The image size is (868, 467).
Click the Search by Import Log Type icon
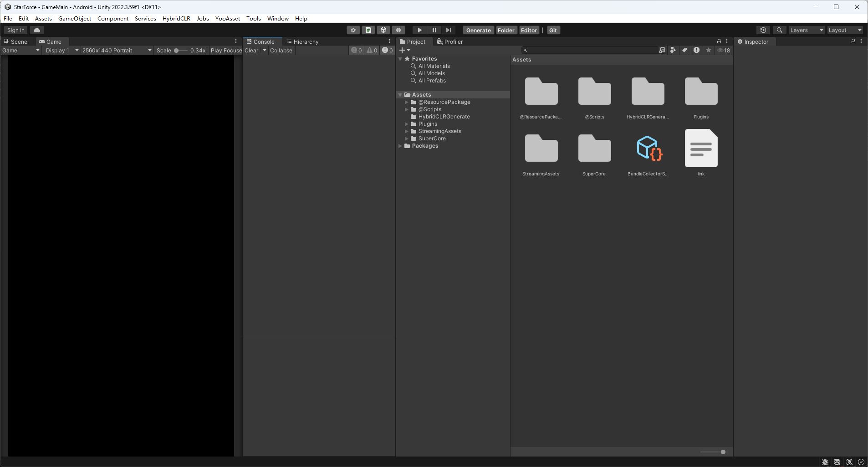[x=696, y=50]
